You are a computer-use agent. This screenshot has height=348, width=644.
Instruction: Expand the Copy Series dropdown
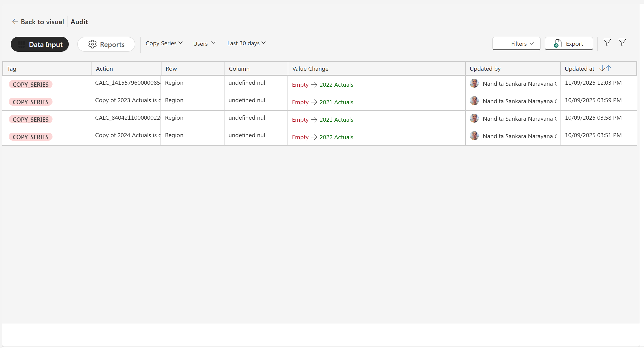(164, 43)
